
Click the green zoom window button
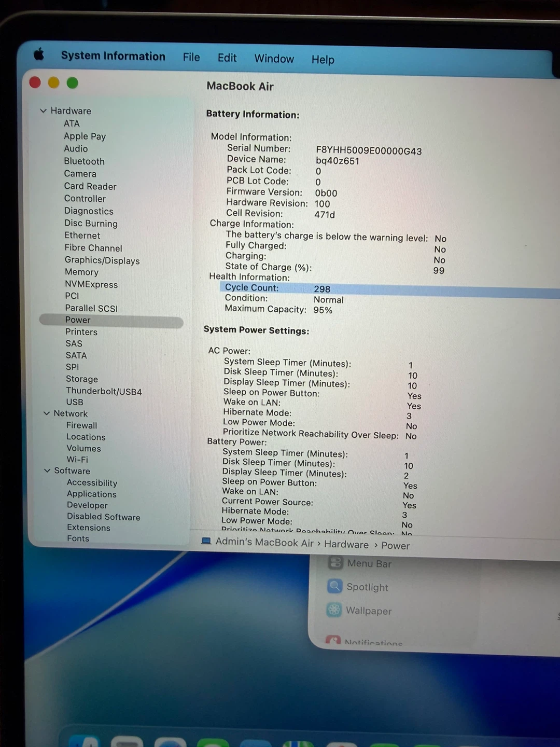[x=72, y=83]
